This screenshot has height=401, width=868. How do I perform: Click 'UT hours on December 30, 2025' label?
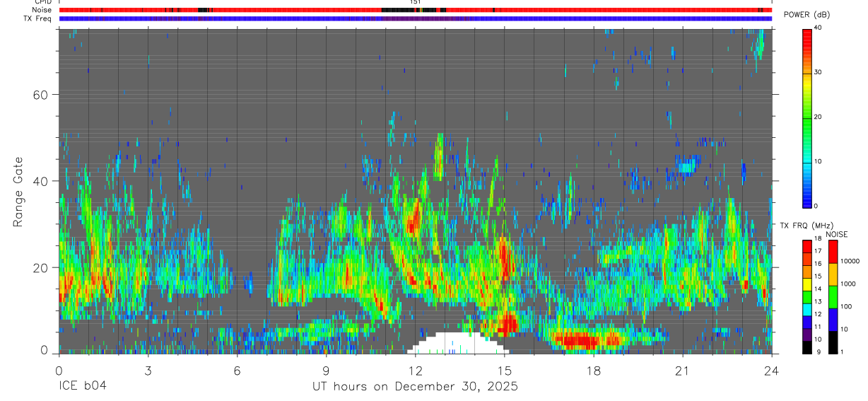pyautogui.click(x=416, y=387)
